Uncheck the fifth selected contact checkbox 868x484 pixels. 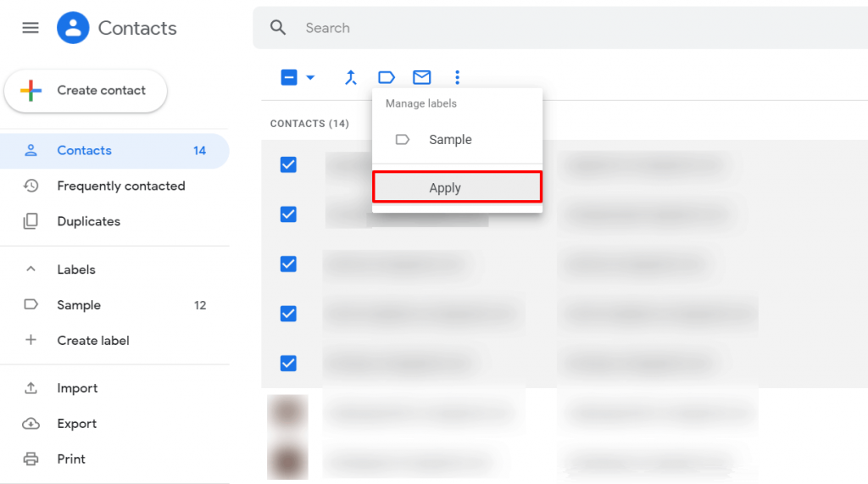pyautogui.click(x=288, y=363)
